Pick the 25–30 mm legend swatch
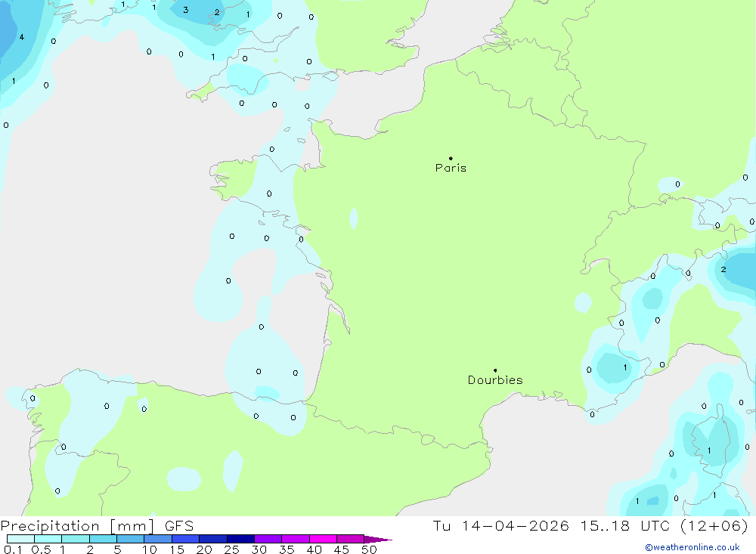 click(x=240, y=539)
